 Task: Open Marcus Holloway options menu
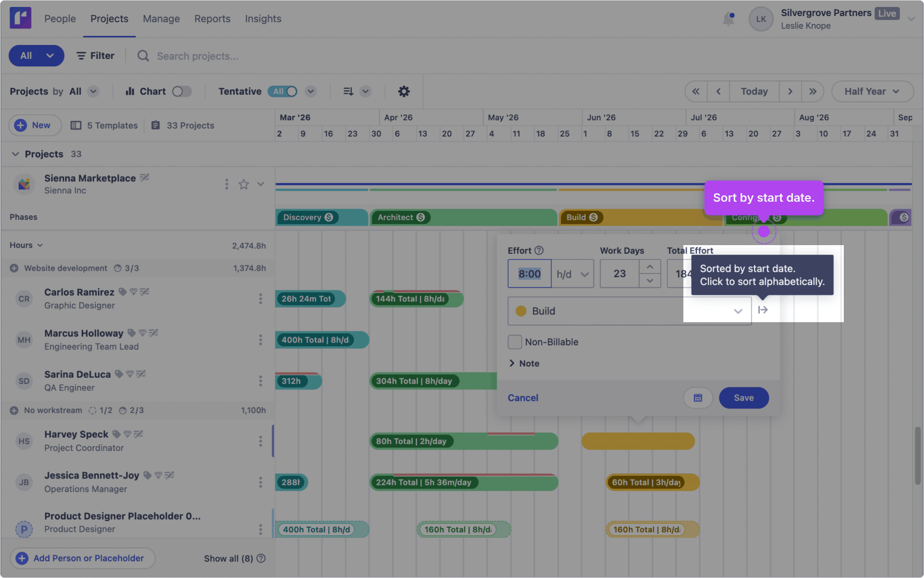tap(260, 340)
